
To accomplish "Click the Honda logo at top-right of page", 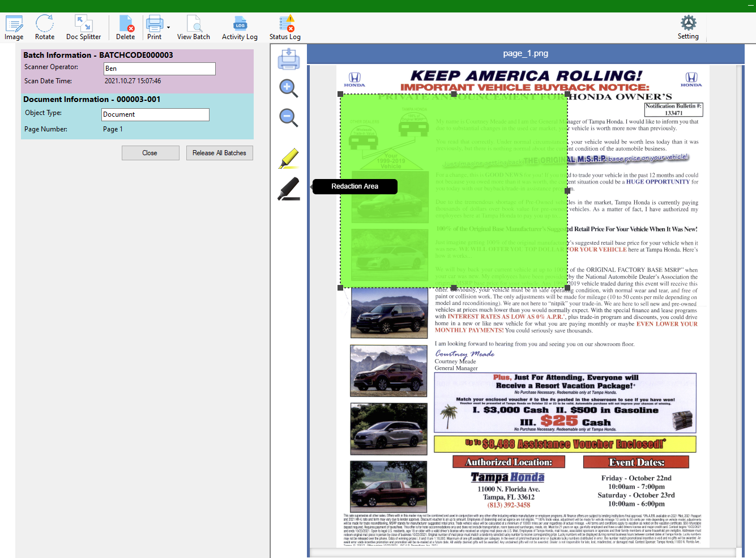I will pyautogui.click(x=691, y=79).
